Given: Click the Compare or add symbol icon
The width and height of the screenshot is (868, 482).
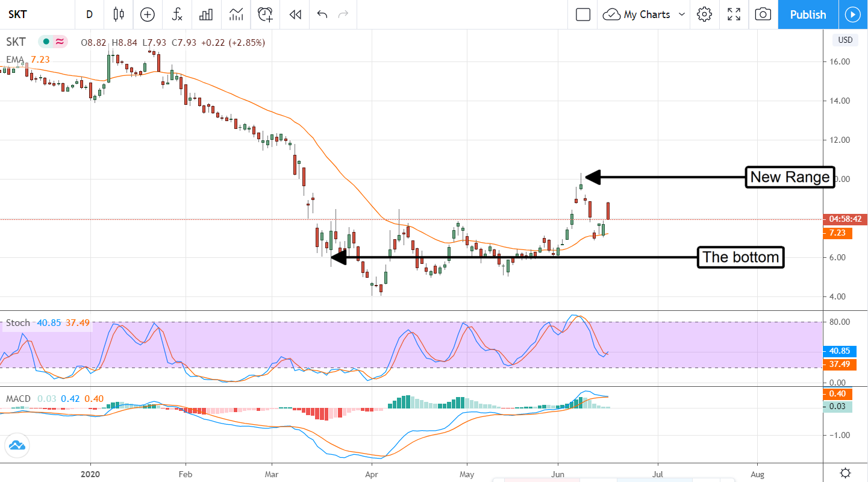Looking at the screenshot, I should [148, 14].
